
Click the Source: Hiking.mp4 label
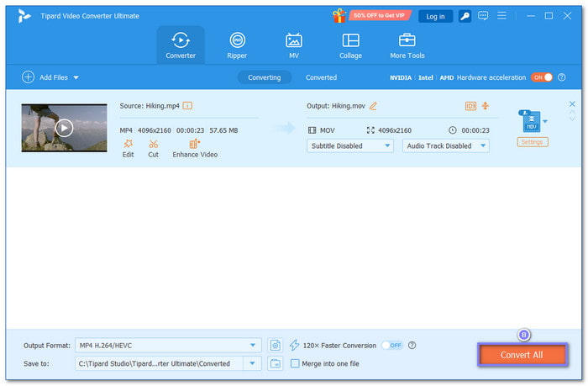150,106
